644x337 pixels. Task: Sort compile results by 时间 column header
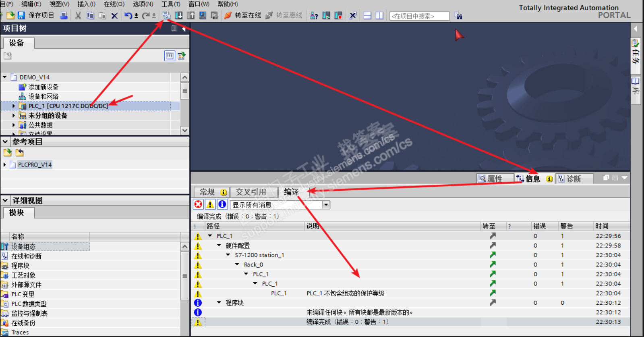coord(612,226)
